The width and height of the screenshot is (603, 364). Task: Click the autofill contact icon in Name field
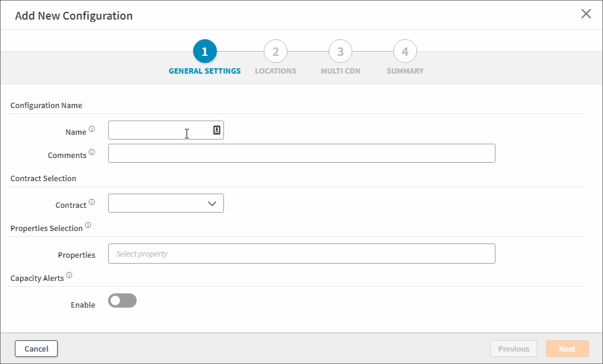[x=217, y=130]
